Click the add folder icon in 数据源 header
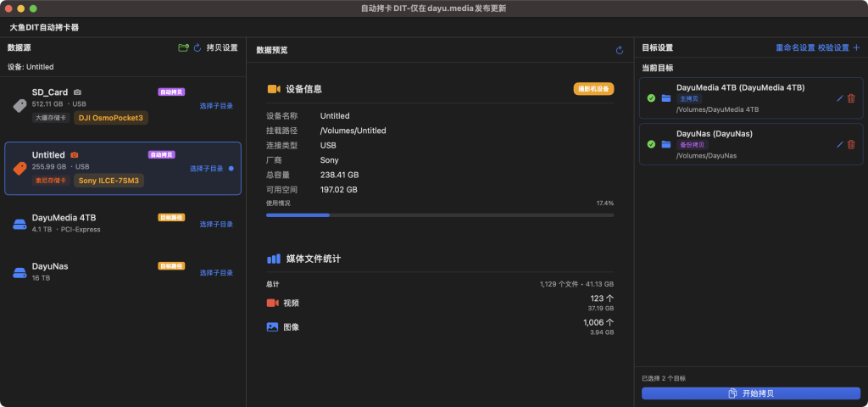Viewport: 868px width, 407px height. [183, 48]
